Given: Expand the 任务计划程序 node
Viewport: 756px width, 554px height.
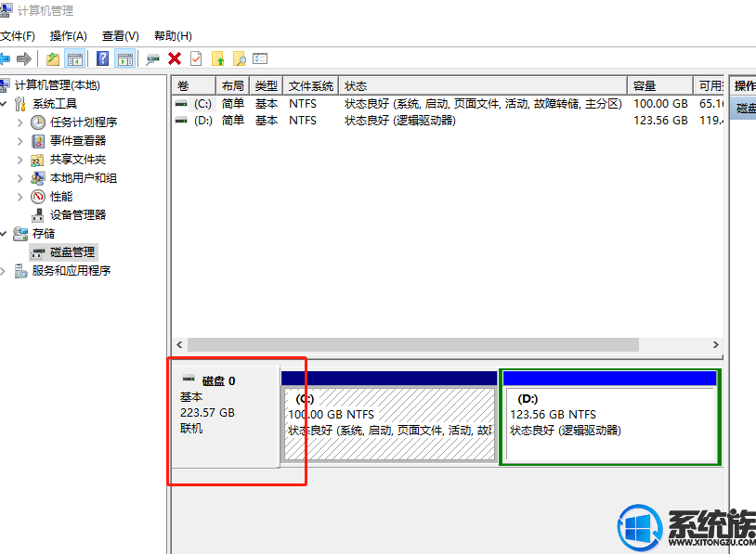Looking at the screenshot, I should coord(20,122).
